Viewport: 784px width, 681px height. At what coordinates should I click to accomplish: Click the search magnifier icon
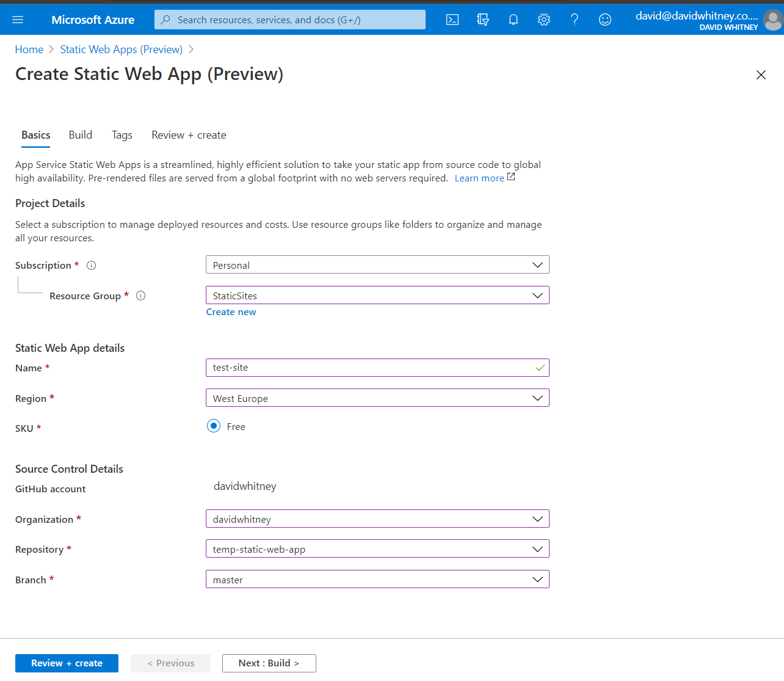click(165, 20)
